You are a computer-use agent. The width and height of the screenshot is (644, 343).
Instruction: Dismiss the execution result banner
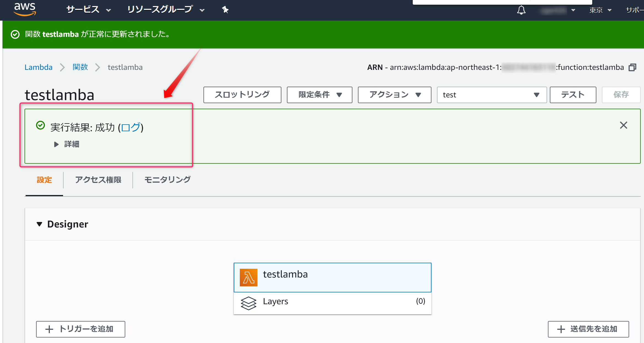[x=623, y=125]
